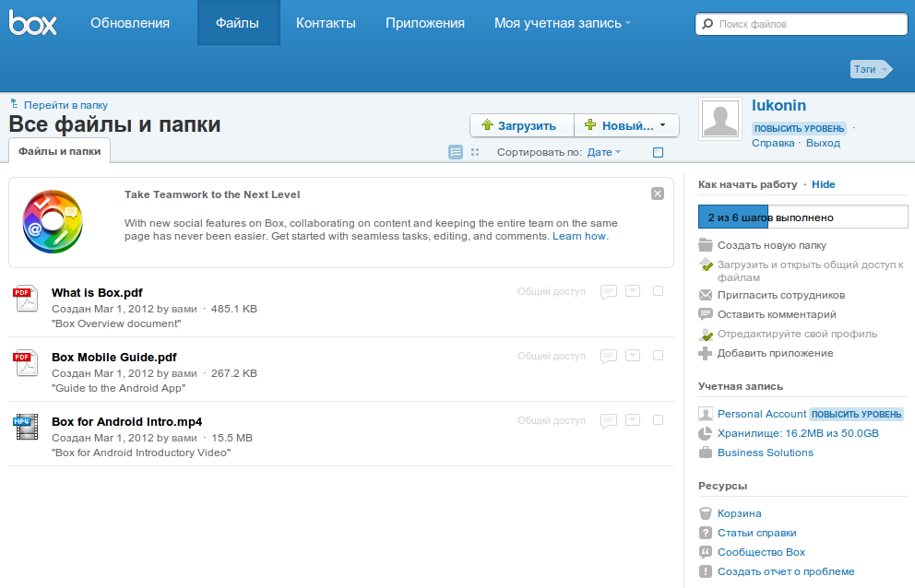This screenshot has width=915, height=588.
Task: Click the quote icon beside Сообщество Box
Action: [x=706, y=552]
